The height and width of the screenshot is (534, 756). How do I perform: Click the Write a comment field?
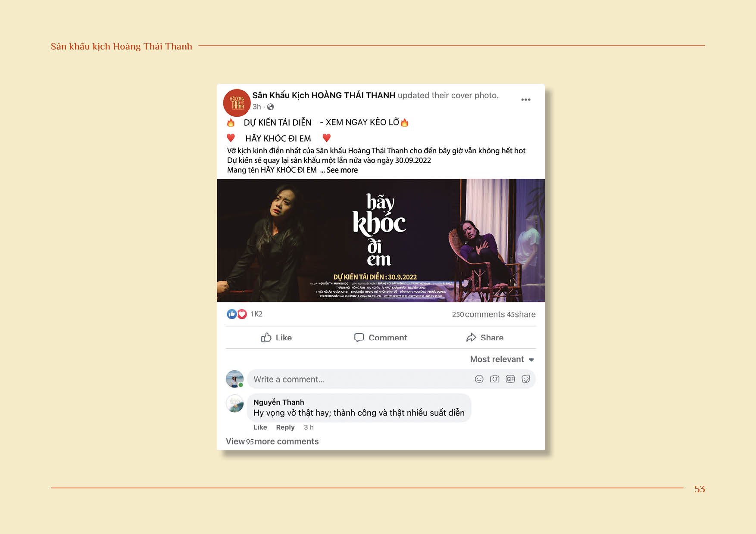391,379
